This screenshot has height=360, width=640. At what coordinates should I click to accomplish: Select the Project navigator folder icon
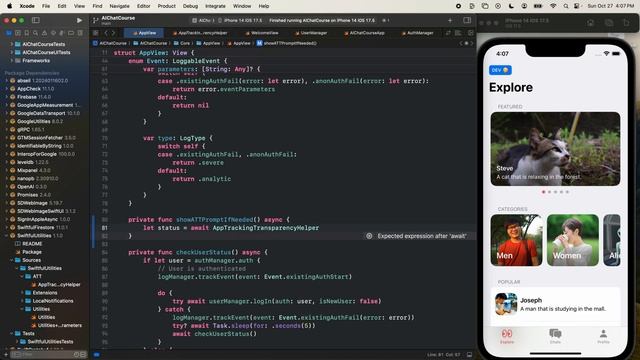pyautogui.click(x=9, y=33)
